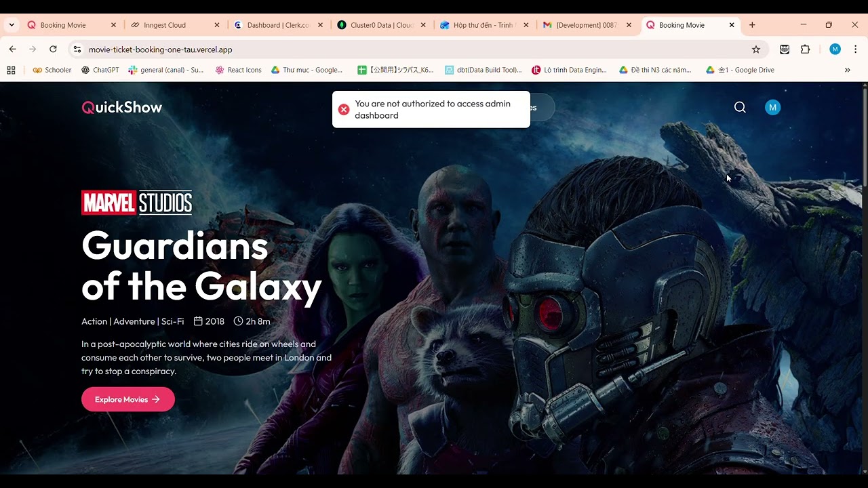
Task: Bookmark this page with the star
Action: tap(756, 49)
